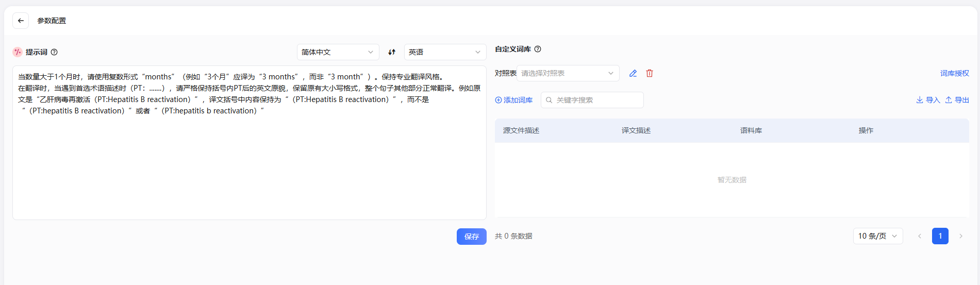Open the 简体中文 source language dropdown
The width and height of the screenshot is (980, 285).
pyautogui.click(x=338, y=52)
